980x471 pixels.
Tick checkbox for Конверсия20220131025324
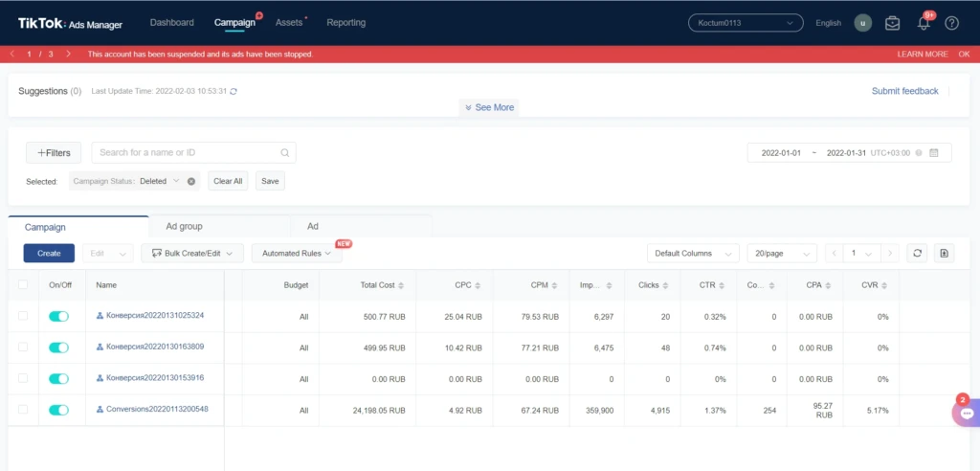[x=23, y=316]
